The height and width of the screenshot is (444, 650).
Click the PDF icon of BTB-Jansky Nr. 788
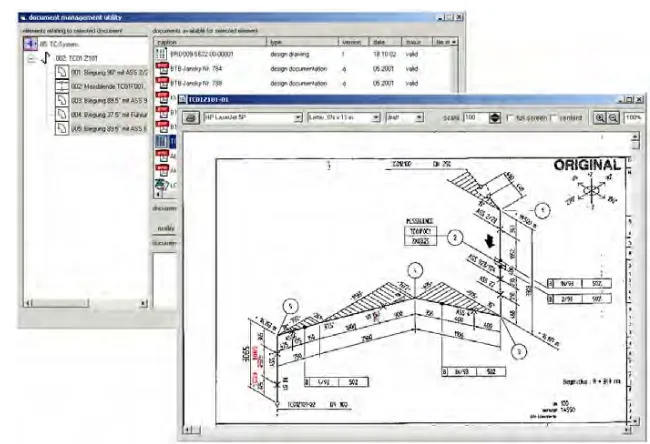pyautogui.click(x=162, y=83)
